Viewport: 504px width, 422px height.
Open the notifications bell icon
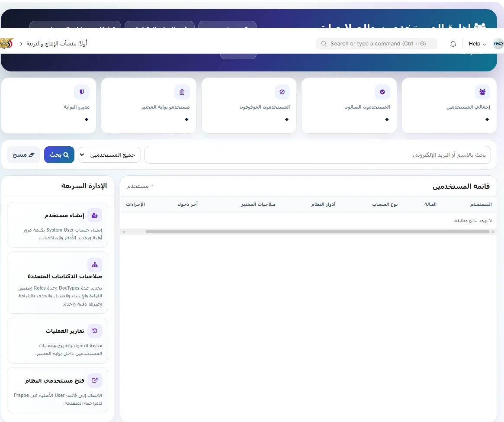tap(453, 44)
